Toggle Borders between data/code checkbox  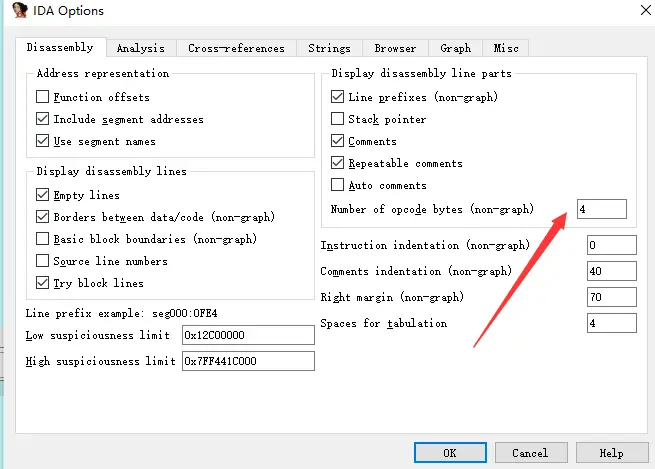[43, 217]
